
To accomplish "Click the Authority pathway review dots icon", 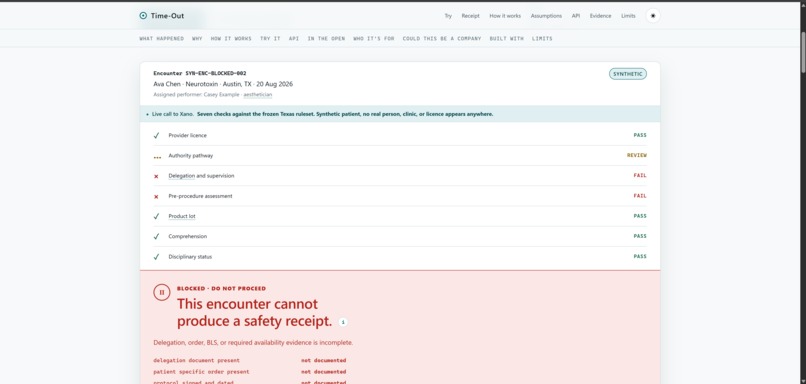I will click(157, 157).
